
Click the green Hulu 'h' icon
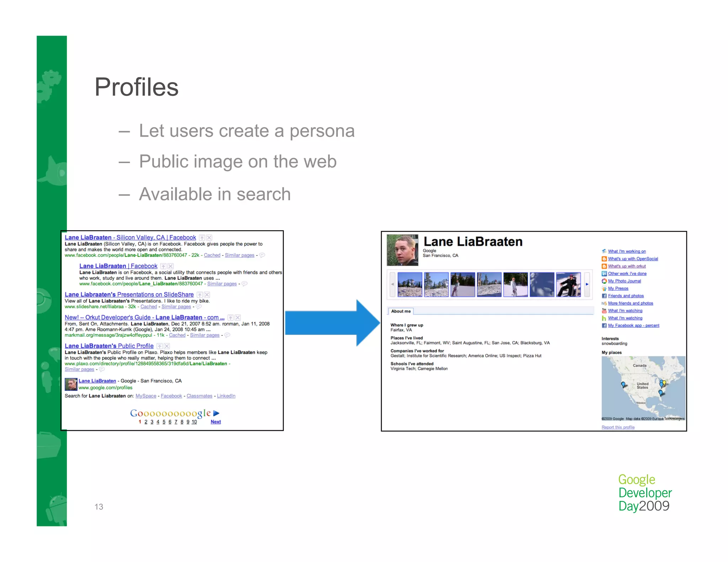pos(604,318)
